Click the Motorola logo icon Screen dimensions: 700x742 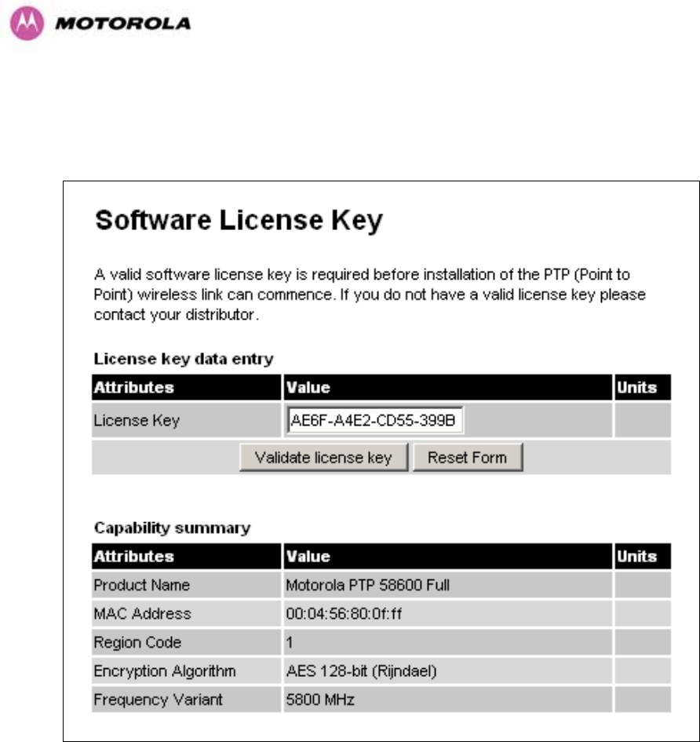coord(27,24)
